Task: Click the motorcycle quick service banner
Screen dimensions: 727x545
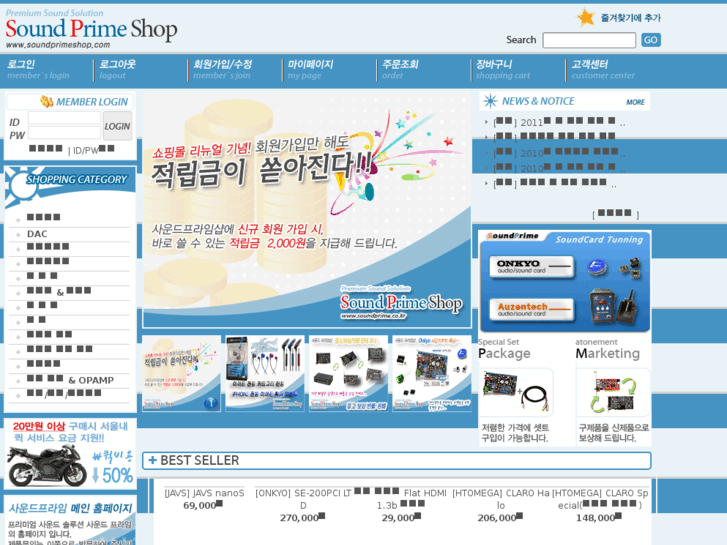Action: tap(70, 454)
